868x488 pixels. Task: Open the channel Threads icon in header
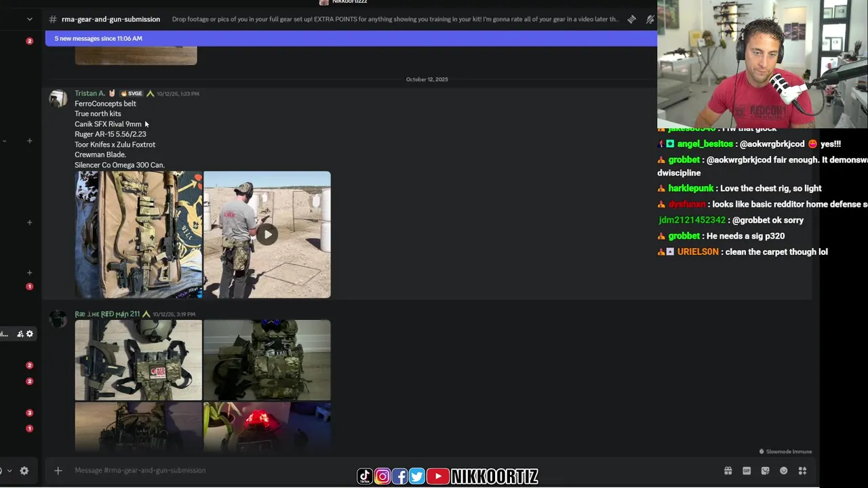[x=631, y=19]
